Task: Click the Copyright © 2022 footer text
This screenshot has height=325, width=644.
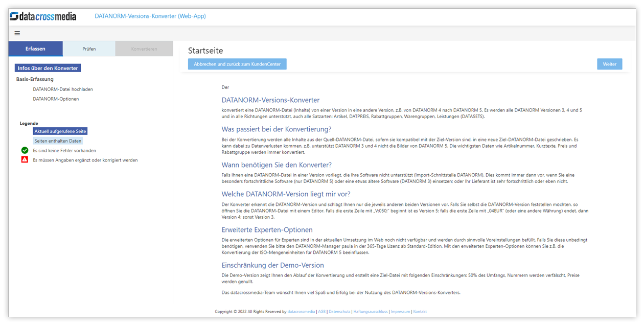Action: 250,311
